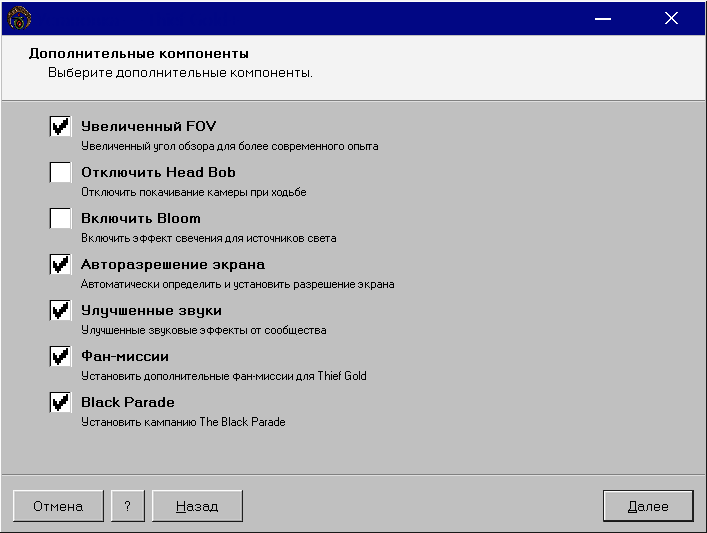Screen dimensions: 707x533
Task: Open help with the ? button
Action: pyautogui.click(x=128, y=506)
